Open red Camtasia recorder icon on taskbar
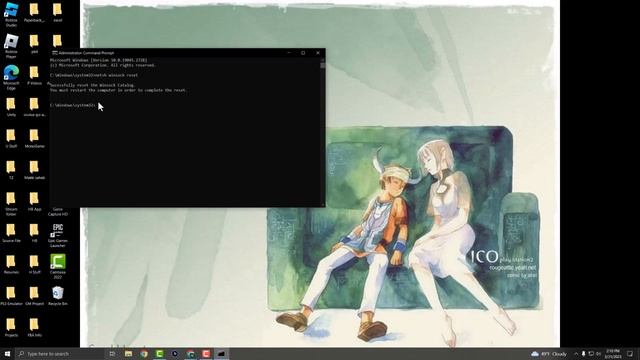This screenshot has width=640, height=360. (x=206, y=354)
